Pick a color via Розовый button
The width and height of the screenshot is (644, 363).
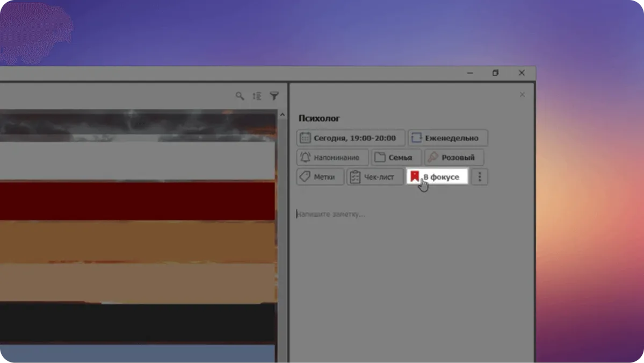pyautogui.click(x=454, y=158)
